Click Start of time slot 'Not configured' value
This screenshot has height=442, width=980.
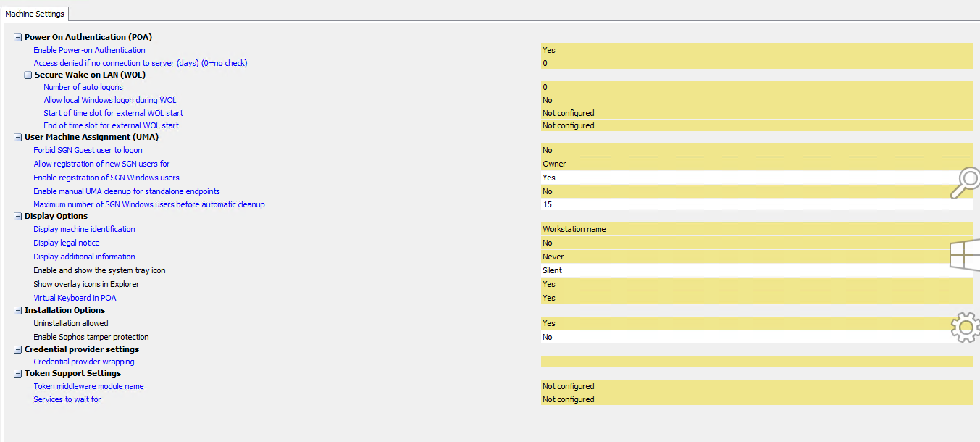click(x=757, y=113)
